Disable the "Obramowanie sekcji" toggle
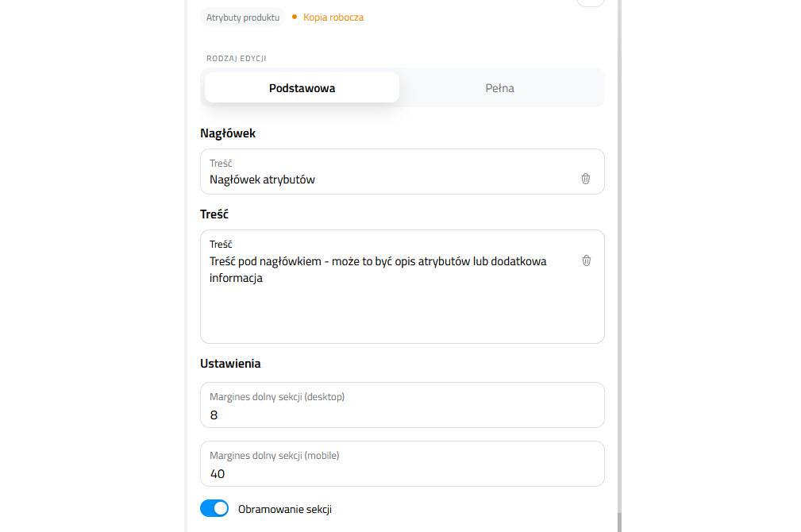The image size is (801, 532). tap(214, 508)
